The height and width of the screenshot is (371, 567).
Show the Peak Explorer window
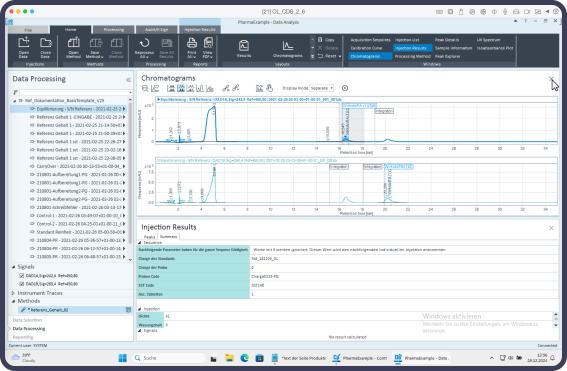[448, 56]
